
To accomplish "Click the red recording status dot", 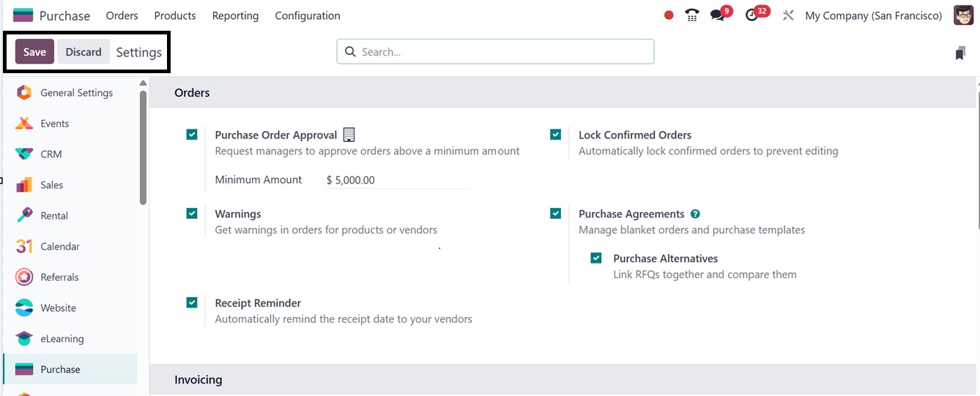I will tap(669, 15).
